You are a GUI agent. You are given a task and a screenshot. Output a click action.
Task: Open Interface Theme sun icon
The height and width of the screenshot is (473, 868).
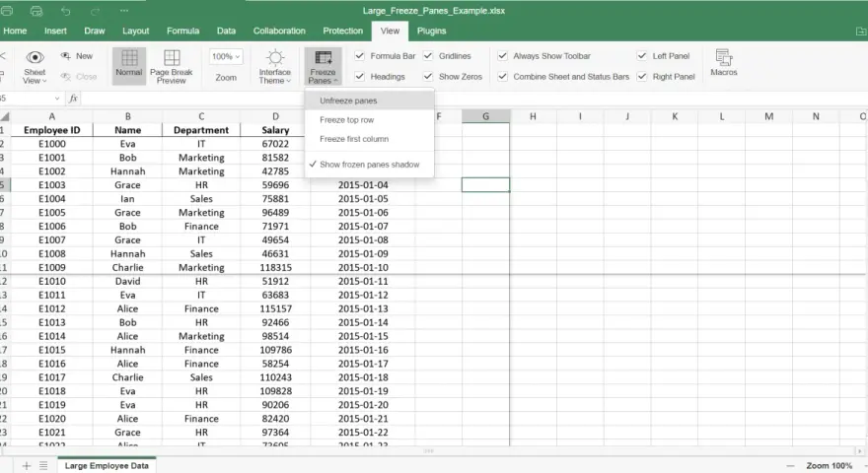click(x=275, y=57)
